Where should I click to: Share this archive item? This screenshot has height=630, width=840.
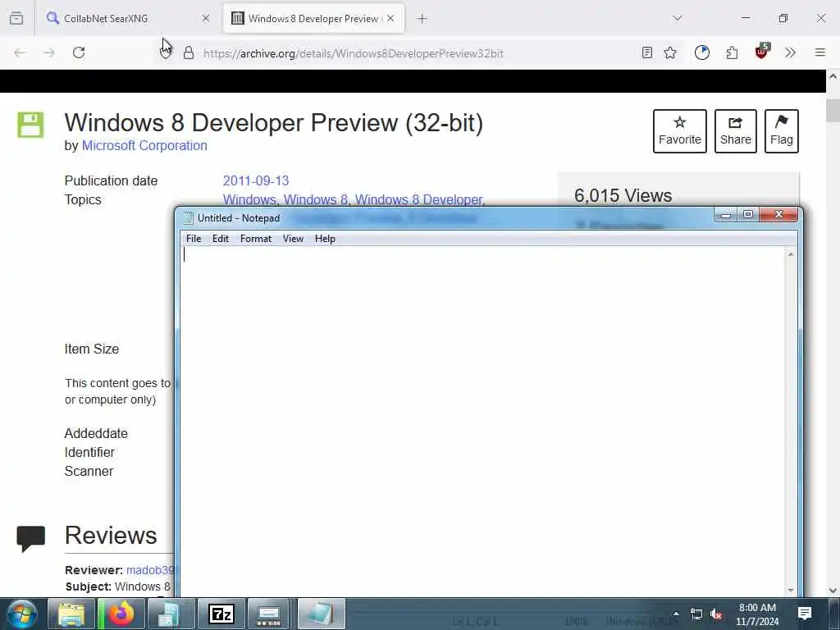coord(736,131)
